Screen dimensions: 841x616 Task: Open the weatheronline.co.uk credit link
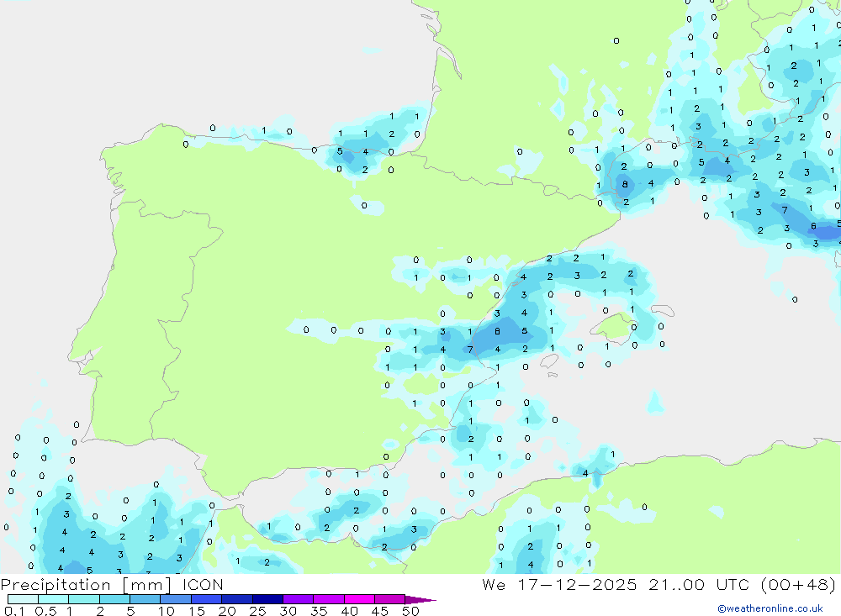click(x=770, y=608)
